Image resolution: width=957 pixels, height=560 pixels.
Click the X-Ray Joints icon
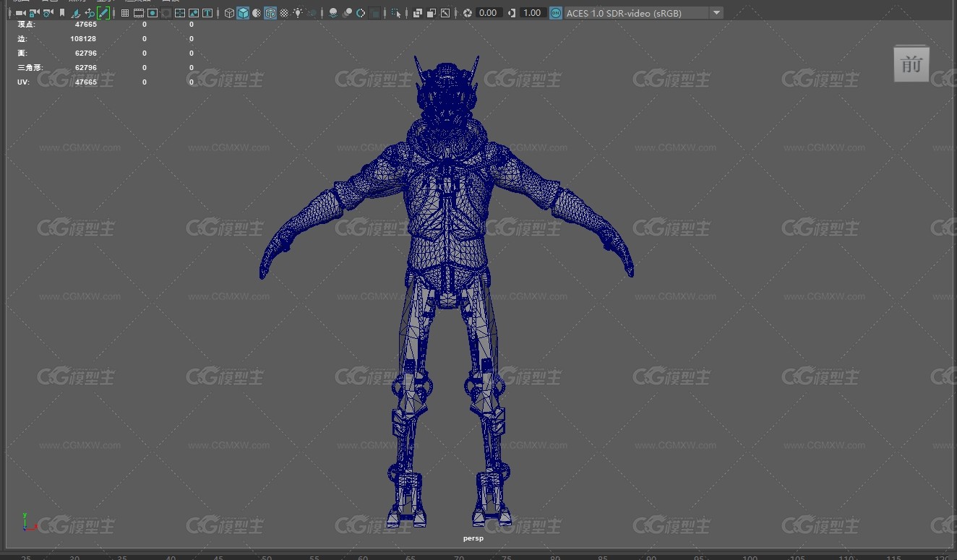tap(445, 13)
